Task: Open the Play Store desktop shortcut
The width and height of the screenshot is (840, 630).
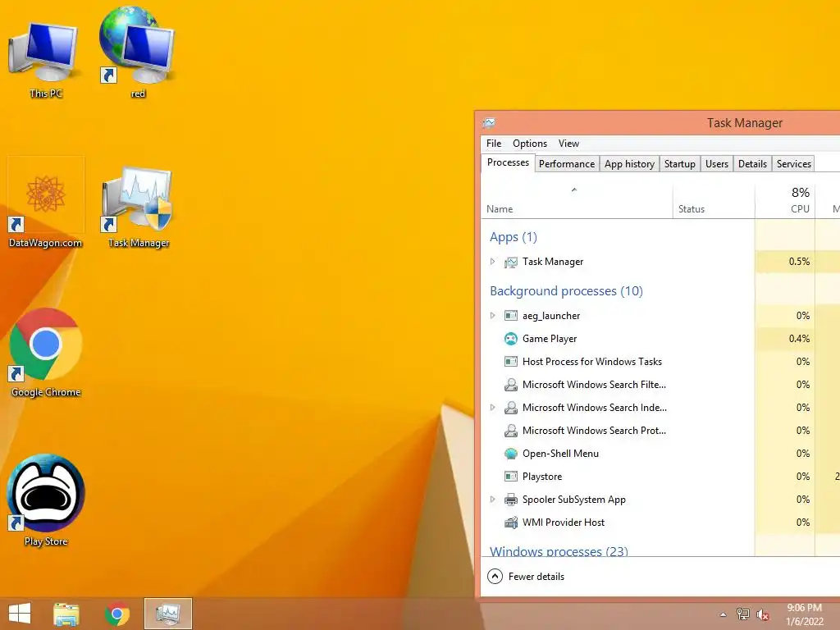Action: 46,501
